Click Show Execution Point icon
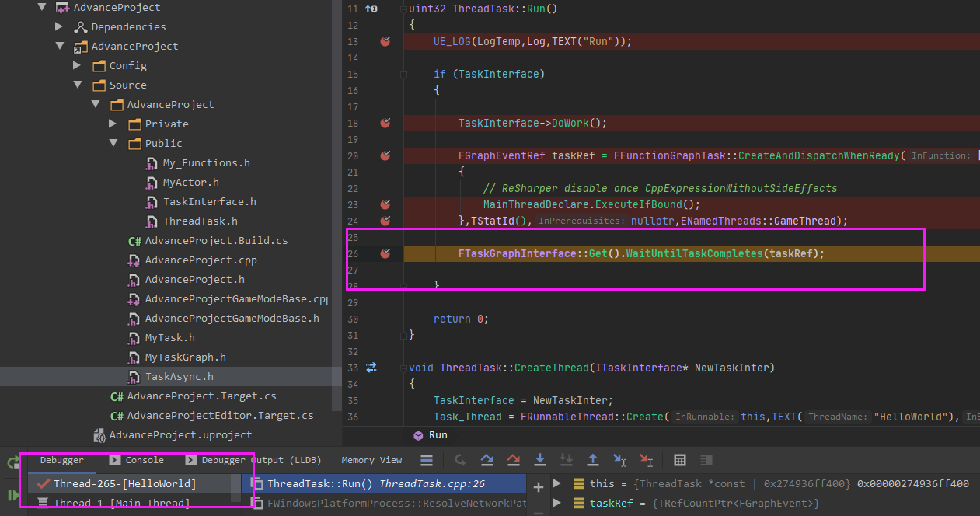Screen dimensions: 980x516 (460, 460)
